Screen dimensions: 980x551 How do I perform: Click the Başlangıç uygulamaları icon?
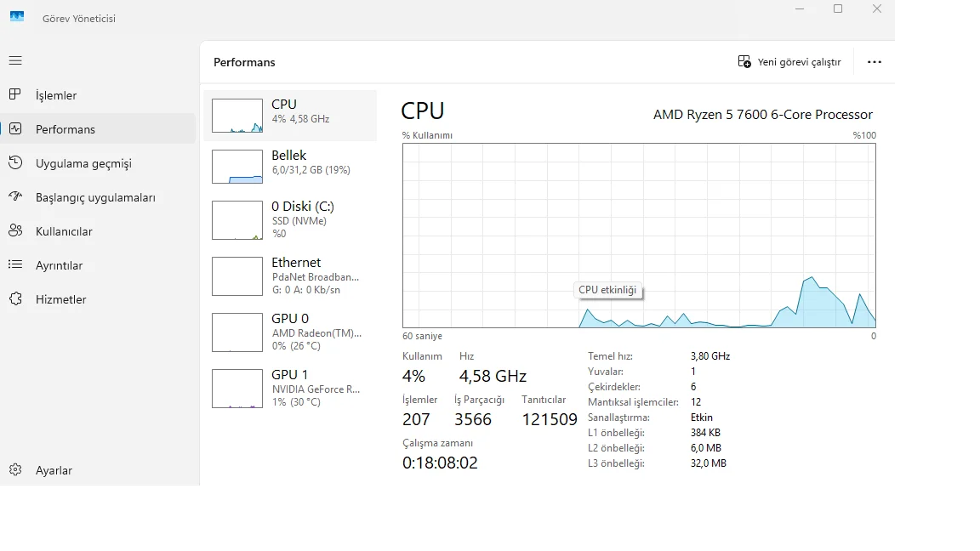(x=15, y=196)
